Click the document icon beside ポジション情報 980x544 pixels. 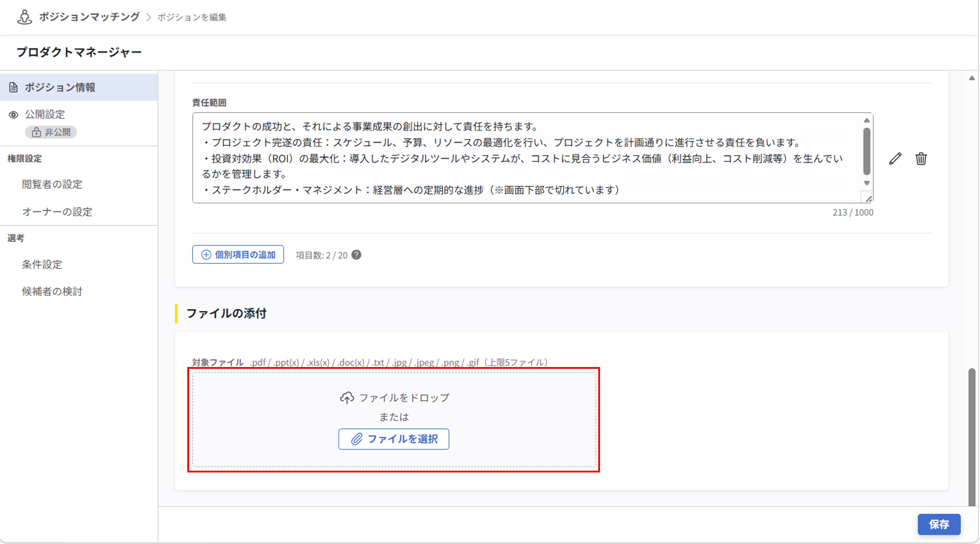pos(13,87)
